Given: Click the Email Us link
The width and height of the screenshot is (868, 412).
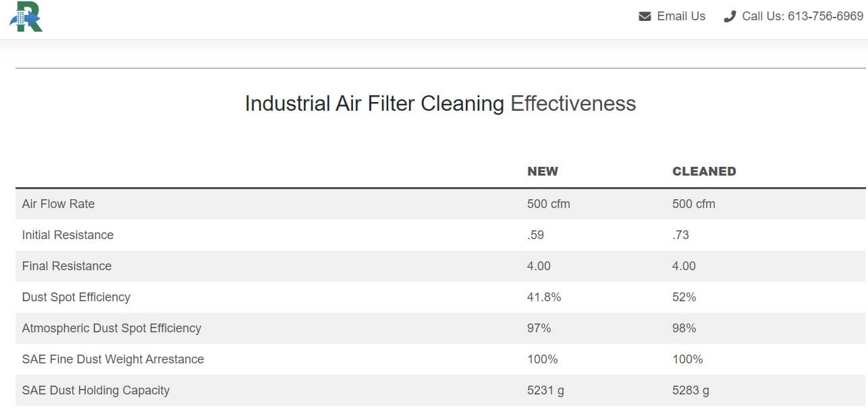Looking at the screenshot, I should pyautogui.click(x=680, y=16).
